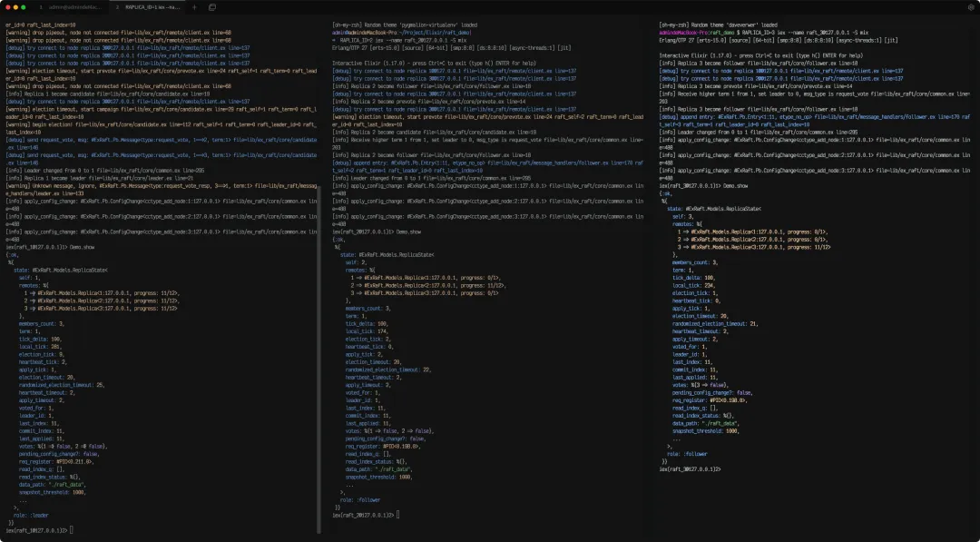Viewport: 980px width, 542px height.
Task: Select tab 2 RAPLICA_ID=1 iex
Action: pos(148,7)
